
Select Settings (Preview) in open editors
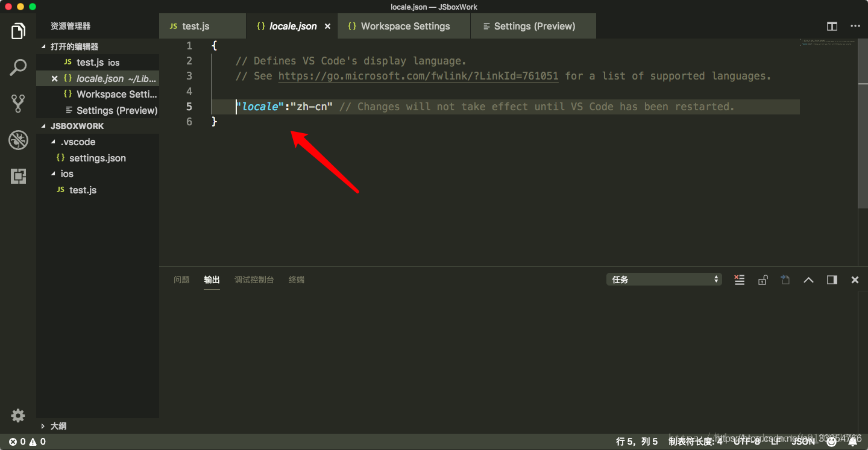pyautogui.click(x=98, y=111)
